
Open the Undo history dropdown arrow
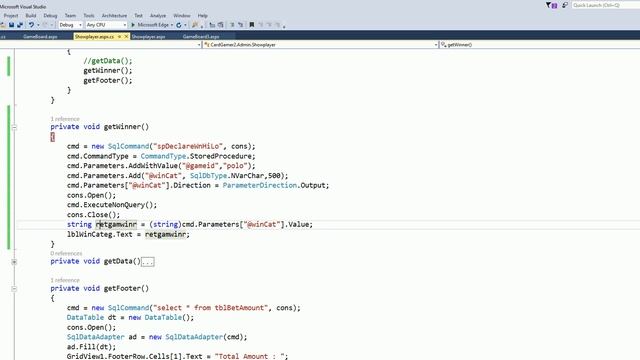(38, 25)
